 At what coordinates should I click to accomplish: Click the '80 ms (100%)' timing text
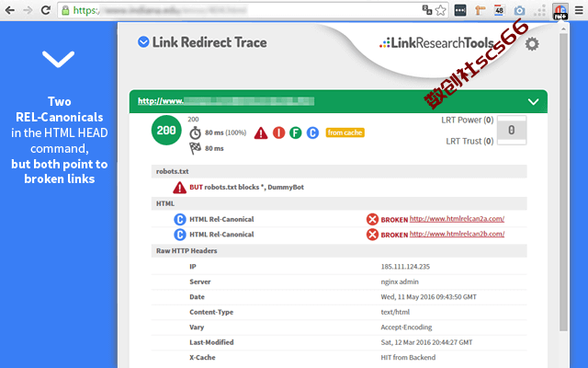226,132
